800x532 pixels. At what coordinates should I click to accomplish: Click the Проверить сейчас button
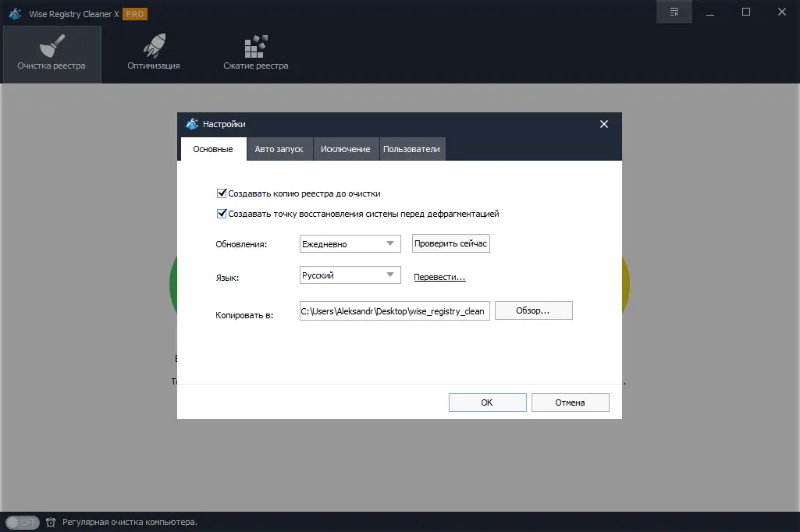click(450, 243)
